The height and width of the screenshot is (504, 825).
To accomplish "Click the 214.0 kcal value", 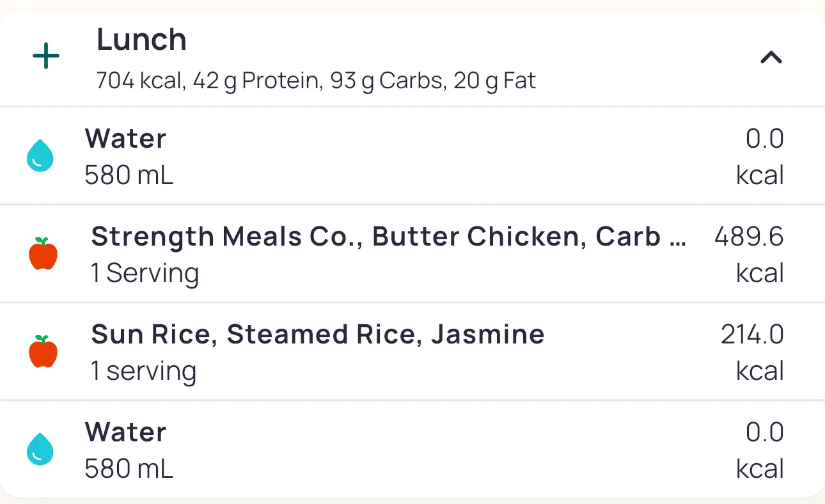I will coord(752,352).
